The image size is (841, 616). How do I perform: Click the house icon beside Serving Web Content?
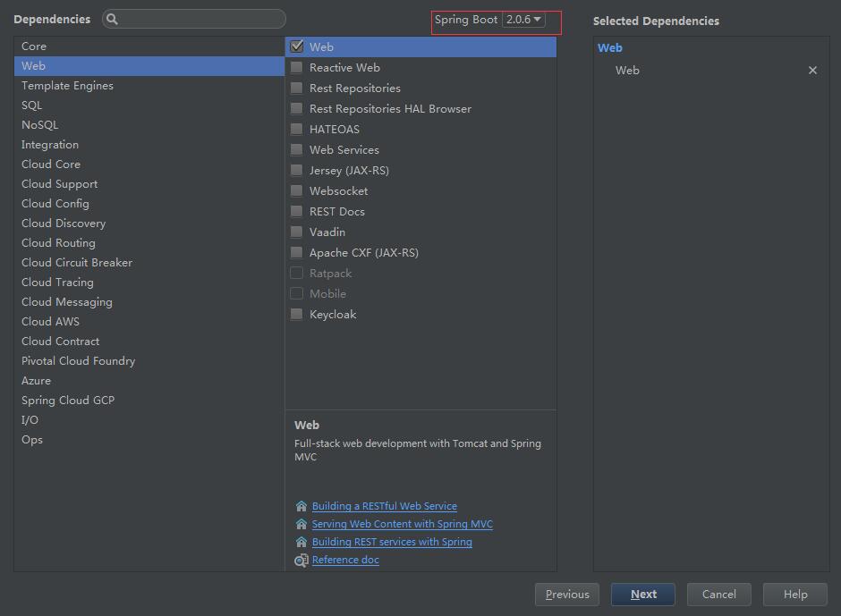(302, 524)
